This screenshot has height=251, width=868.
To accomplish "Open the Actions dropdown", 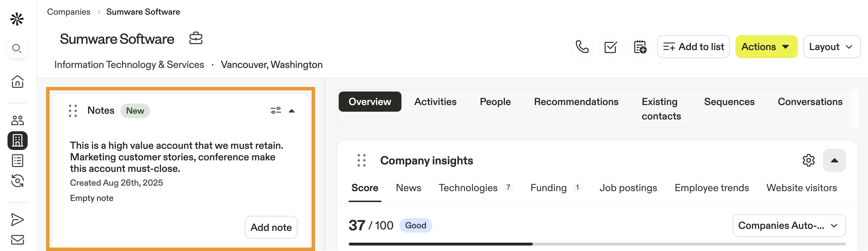I will pos(766,47).
